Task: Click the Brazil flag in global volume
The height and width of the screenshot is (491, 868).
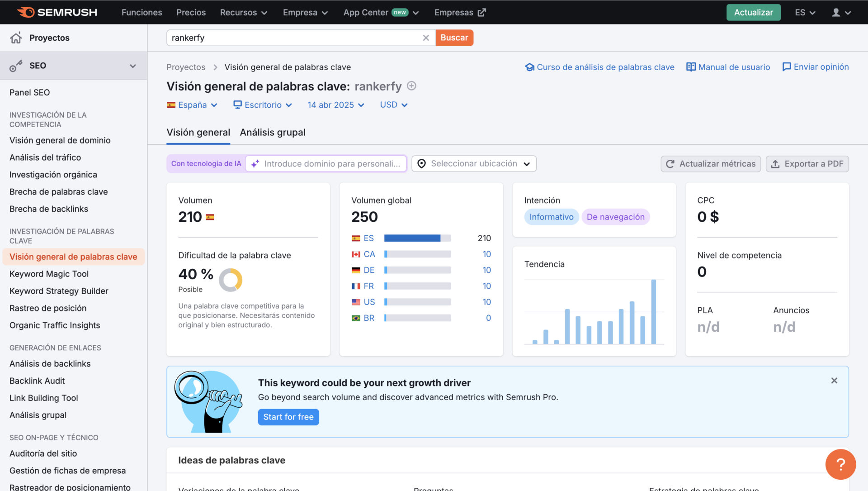Action: (356, 318)
